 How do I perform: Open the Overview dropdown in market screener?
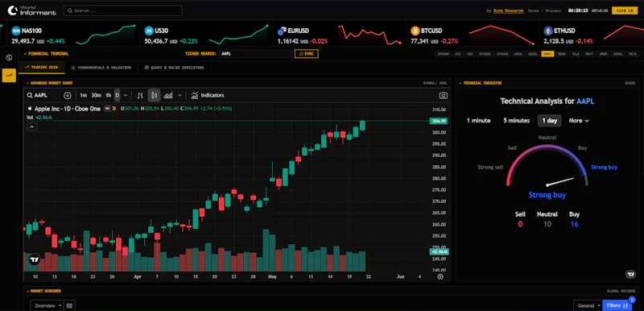47,305
